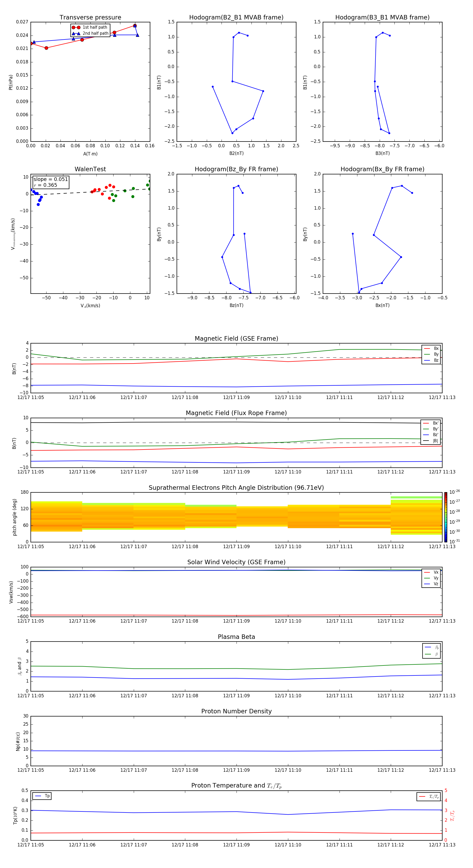The image size is (473, 868).
Task: Click the "WalenTest" plot title
Action: 90,169
